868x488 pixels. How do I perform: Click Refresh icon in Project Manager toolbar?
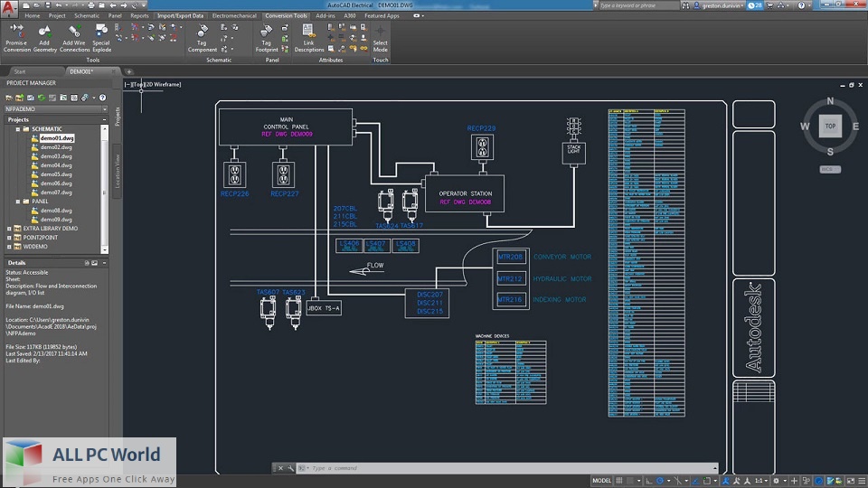click(42, 98)
